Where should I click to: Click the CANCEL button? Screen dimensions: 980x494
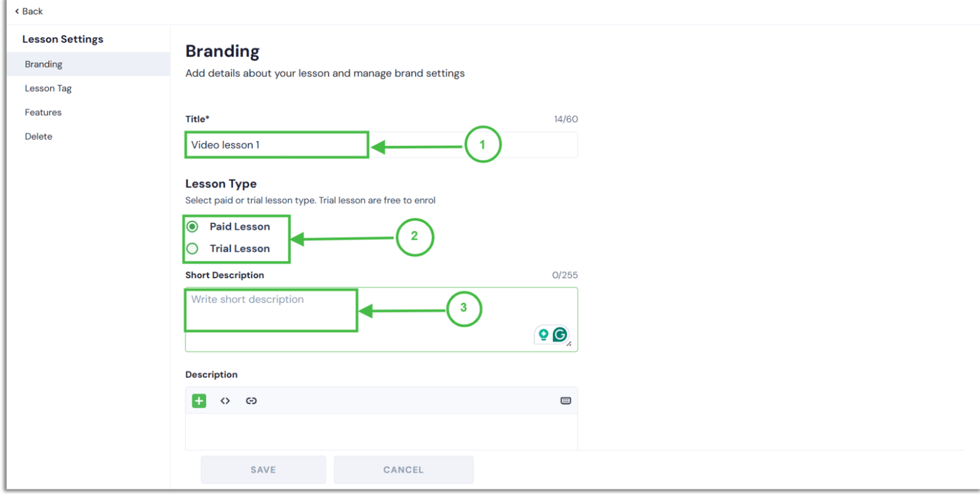[x=403, y=469]
